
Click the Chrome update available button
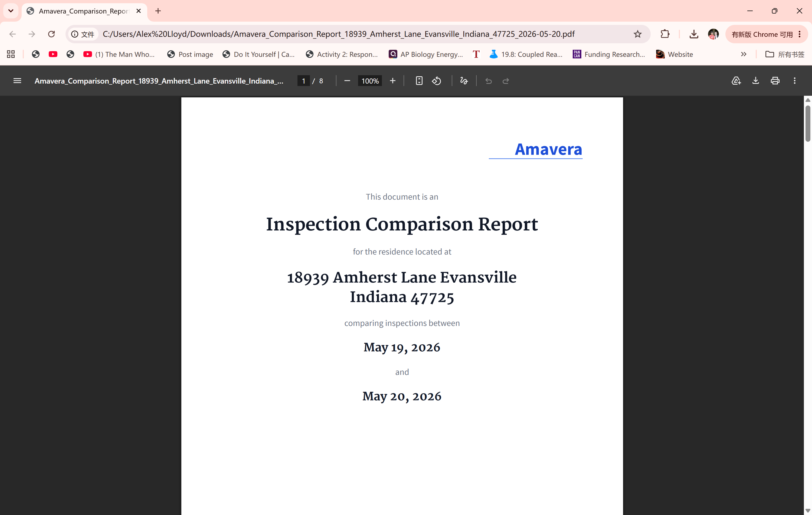(x=762, y=34)
